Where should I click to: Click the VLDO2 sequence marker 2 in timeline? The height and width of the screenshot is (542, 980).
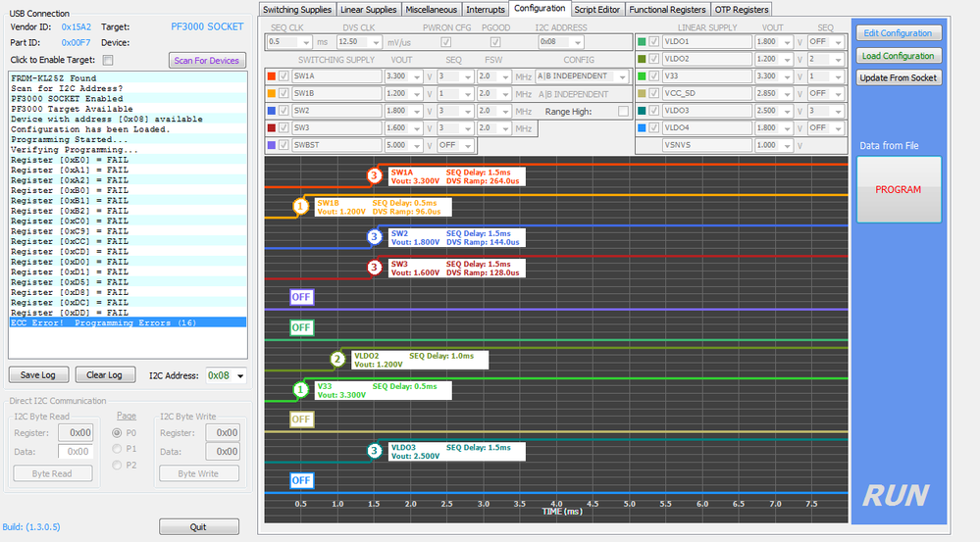tap(337, 360)
